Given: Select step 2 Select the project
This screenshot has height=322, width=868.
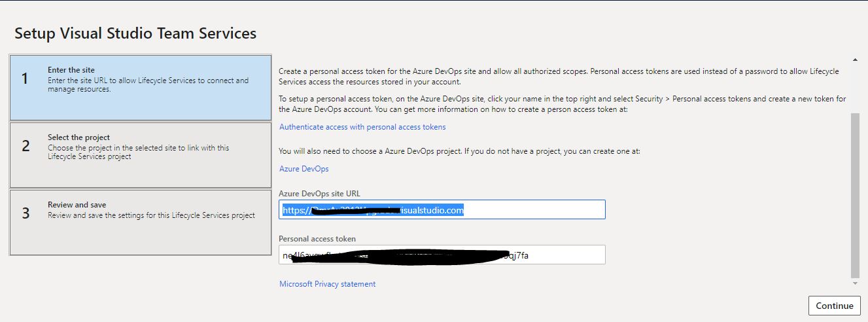Looking at the screenshot, I should [141, 155].
